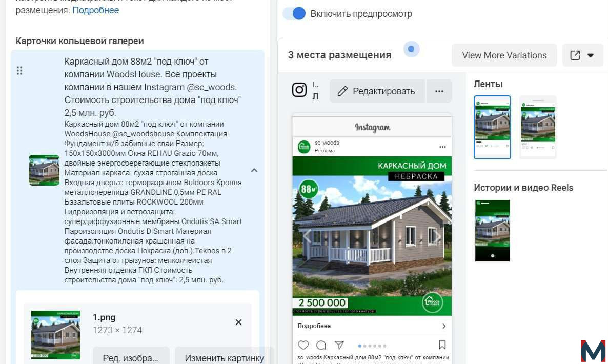Select the Stories and Reels preview thumbnail
The height and width of the screenshot is (364, 608).
click(x=493, y=231)
